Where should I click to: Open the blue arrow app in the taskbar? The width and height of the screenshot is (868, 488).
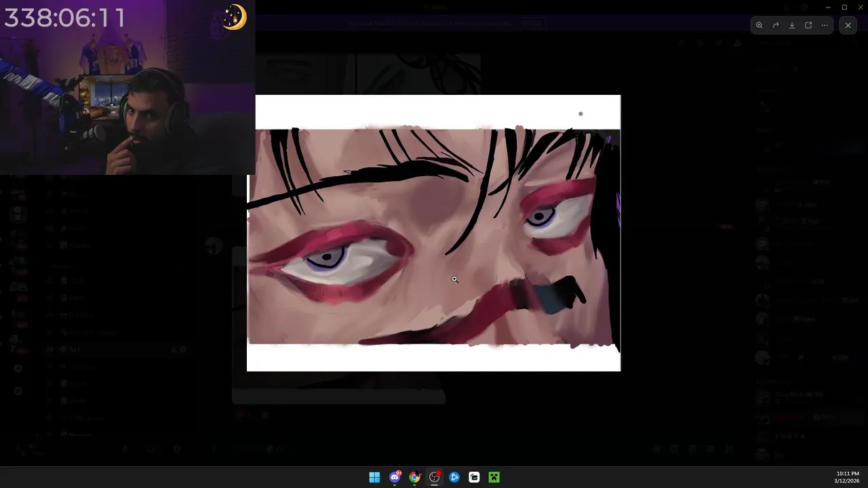tap(454, 477)
